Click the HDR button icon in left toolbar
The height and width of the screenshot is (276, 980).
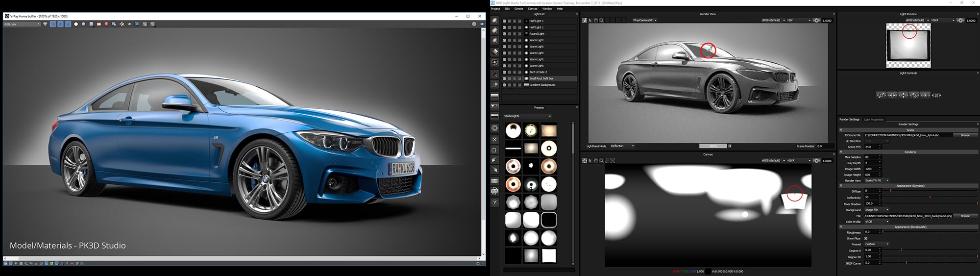click(494, 181)
